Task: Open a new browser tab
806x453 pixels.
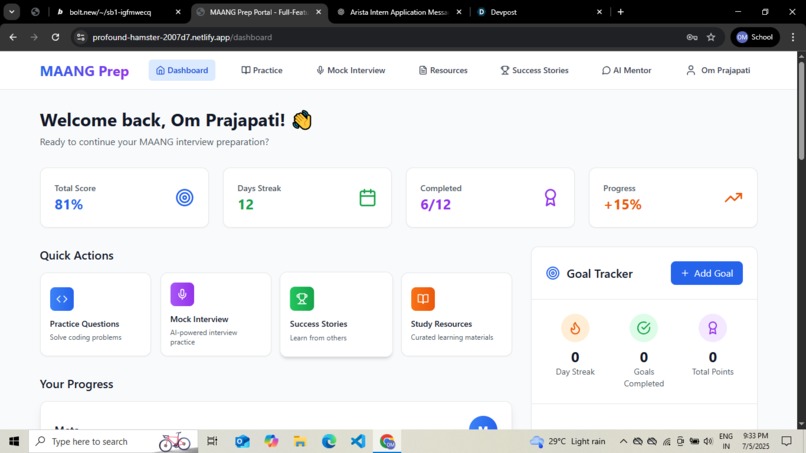Action: 620,12
